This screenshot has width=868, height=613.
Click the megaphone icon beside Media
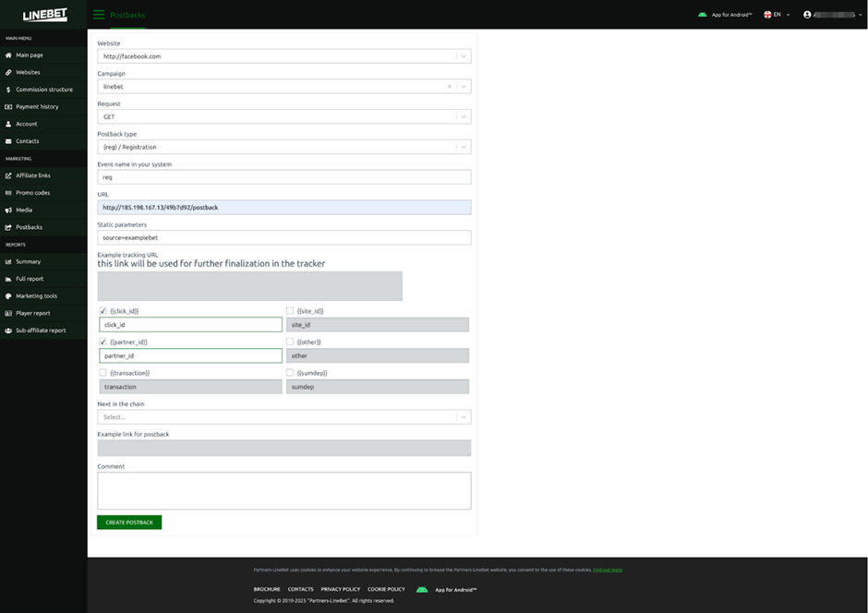pyautogui.click(x=8, y=210)
